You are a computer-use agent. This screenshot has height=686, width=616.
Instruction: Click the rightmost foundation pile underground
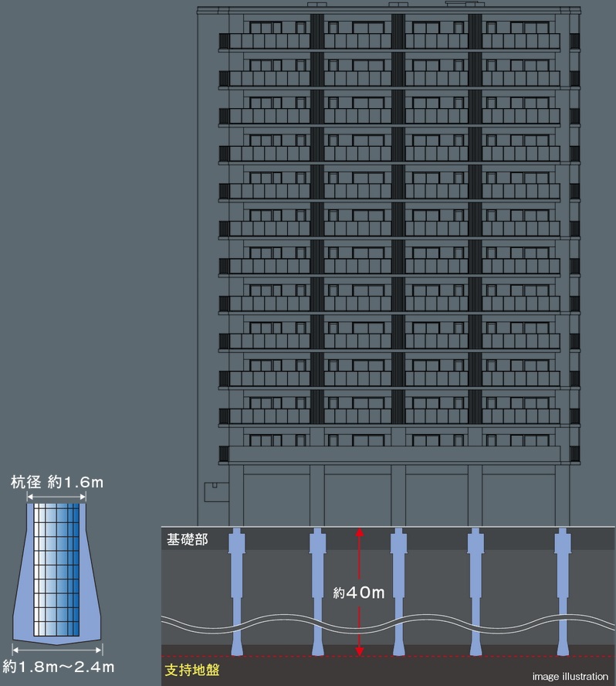tap(563, 587)
